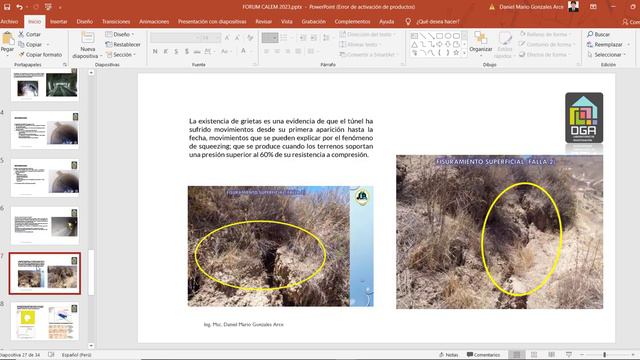640x360 pixels.
Task: Toggle italic (K) formatting
Action: click(166, 51)
